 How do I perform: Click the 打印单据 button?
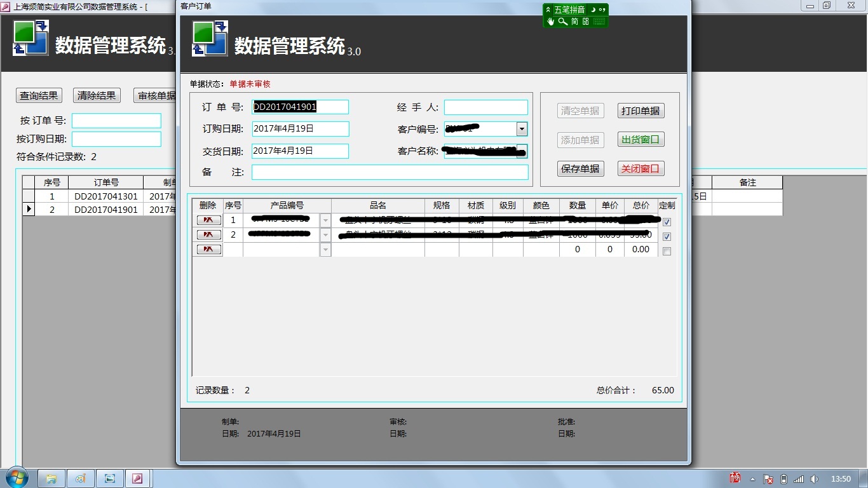pyautogui.click(x=641, y=111)
